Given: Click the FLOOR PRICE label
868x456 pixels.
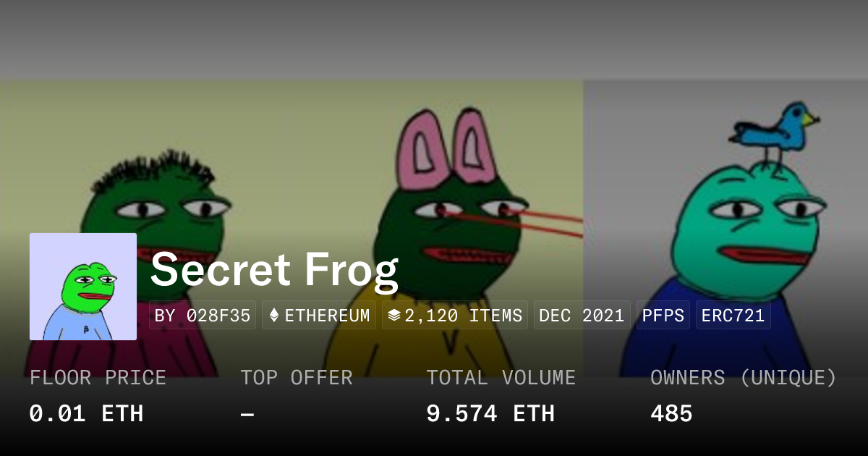Looking at the screenshot, I should click(98, 378).
